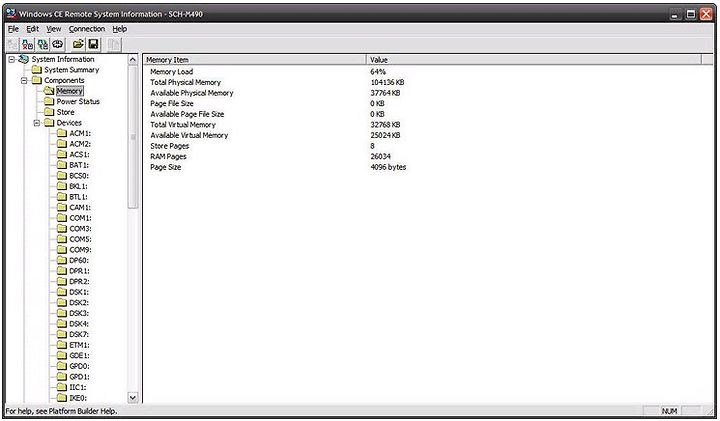Screen dimensions: 720x421
Task: Click the DSK1: folder icon
Action: click(x=62, y=292)
